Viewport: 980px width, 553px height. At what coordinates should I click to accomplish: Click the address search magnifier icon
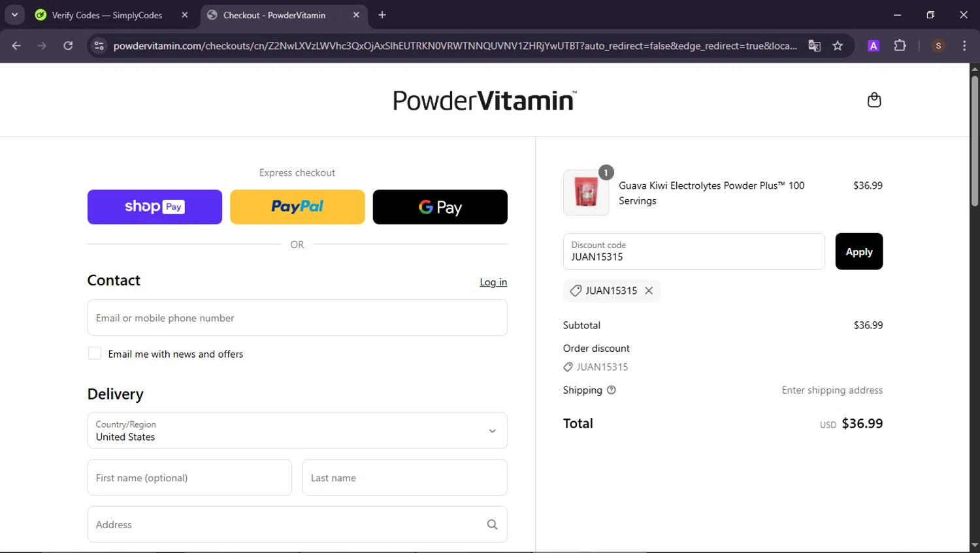click(492, 524)
